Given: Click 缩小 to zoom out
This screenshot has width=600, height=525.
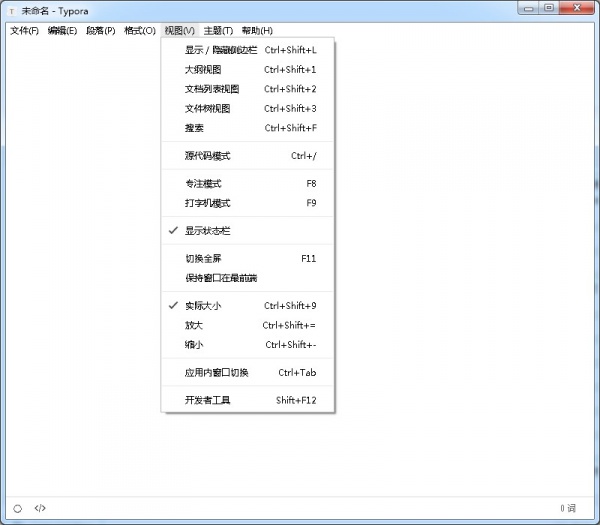Looking at the screenshot, I should (x=193, y=344).
